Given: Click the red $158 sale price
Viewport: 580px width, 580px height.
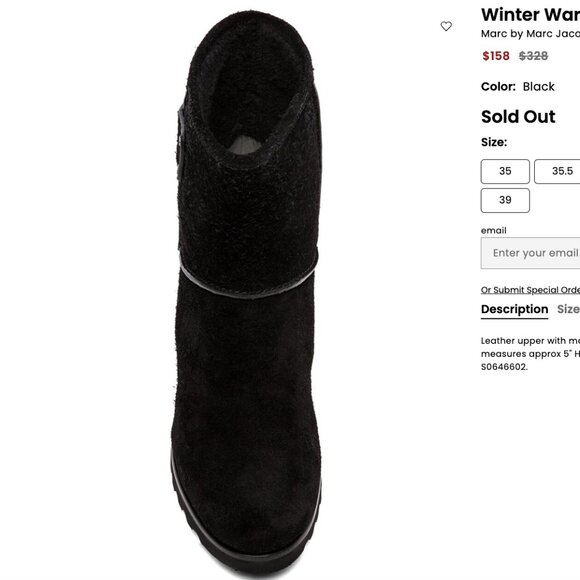Looking at the screenshot, I should point(496,56).
